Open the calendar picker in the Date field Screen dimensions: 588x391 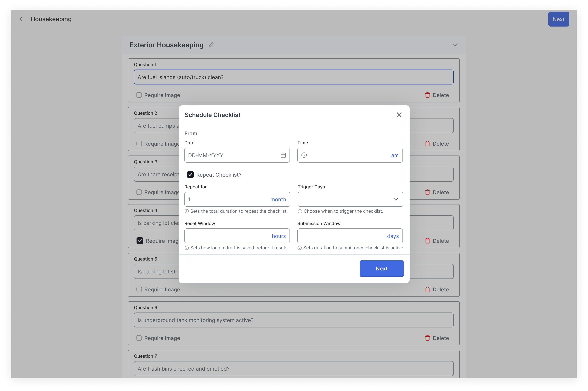(x=283, y=155)
